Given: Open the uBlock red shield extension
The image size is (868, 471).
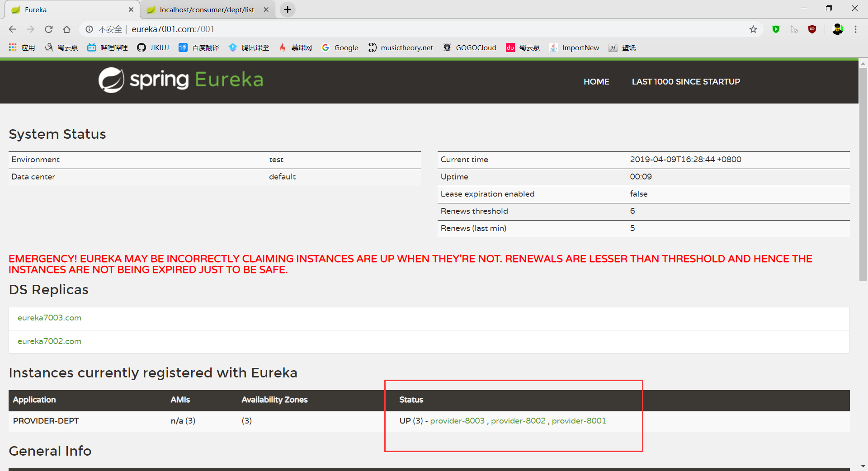Looking at the screenshot, I should (812, 29).
